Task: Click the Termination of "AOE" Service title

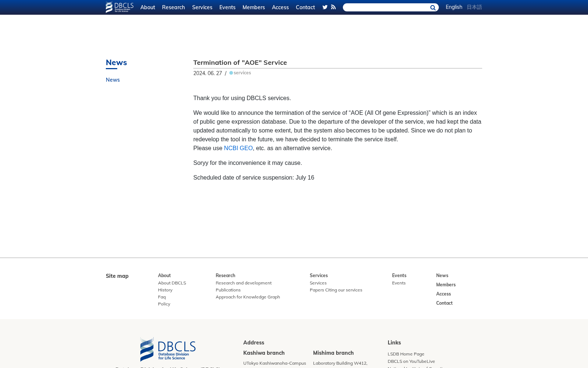Action: [x=240, y=63]
